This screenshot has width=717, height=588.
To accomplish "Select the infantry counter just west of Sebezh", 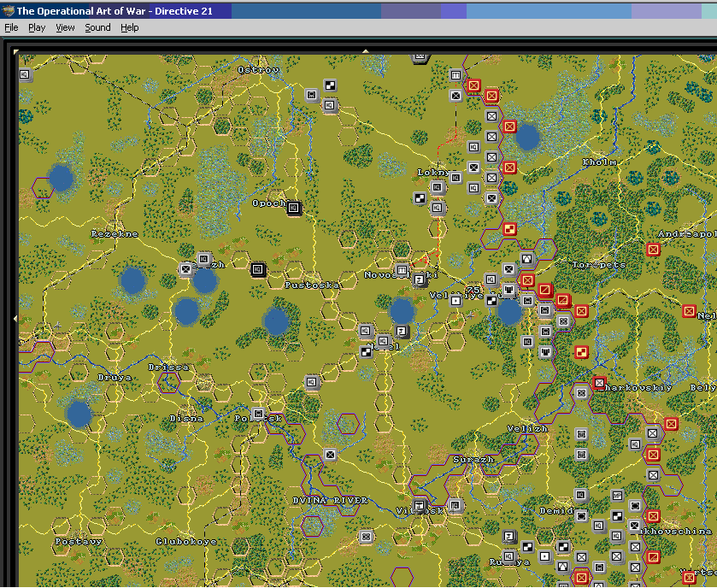I will click(185, 269).
